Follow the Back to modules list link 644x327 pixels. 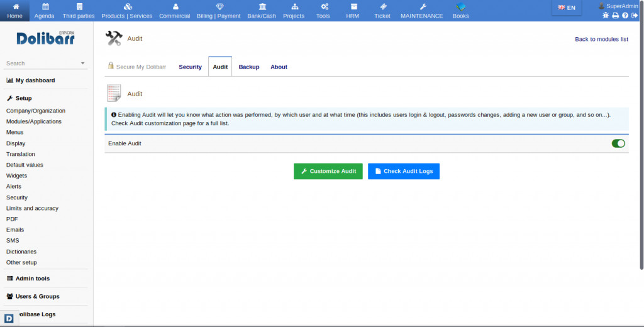601,39
